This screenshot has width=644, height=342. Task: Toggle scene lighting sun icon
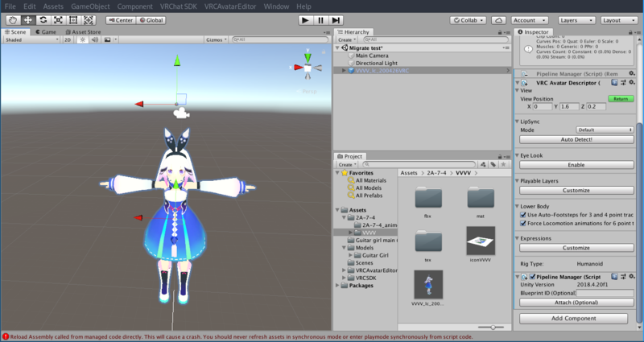pyautogui.click(x=83, y=39)
